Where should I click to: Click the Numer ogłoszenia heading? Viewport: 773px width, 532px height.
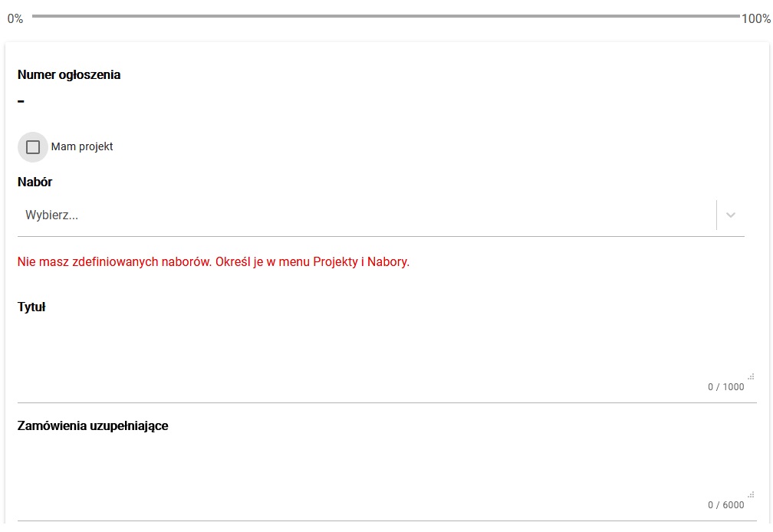point(69,75)
